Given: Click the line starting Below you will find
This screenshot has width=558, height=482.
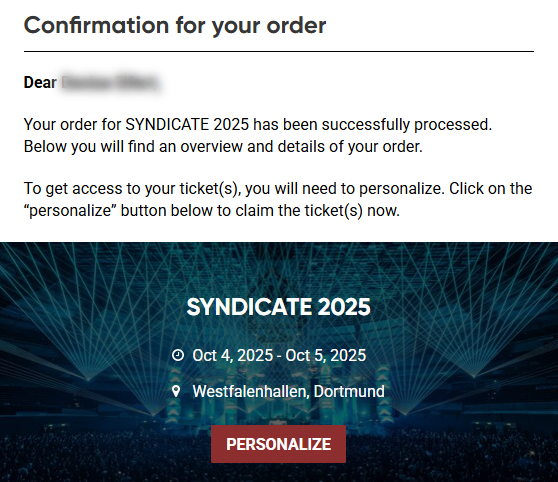Looking at the screenshot, I should (x=223, y=147).
